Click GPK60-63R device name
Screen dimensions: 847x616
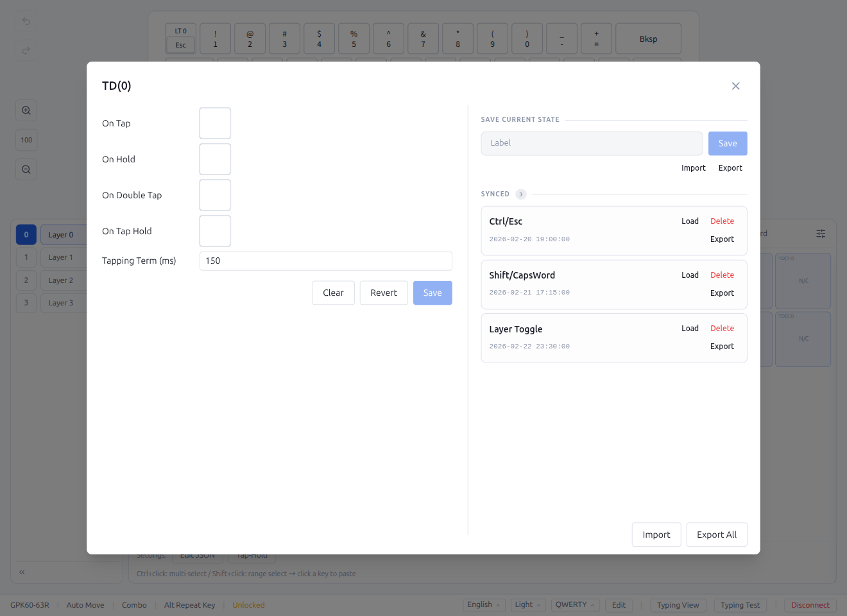(x=30, y=605)
